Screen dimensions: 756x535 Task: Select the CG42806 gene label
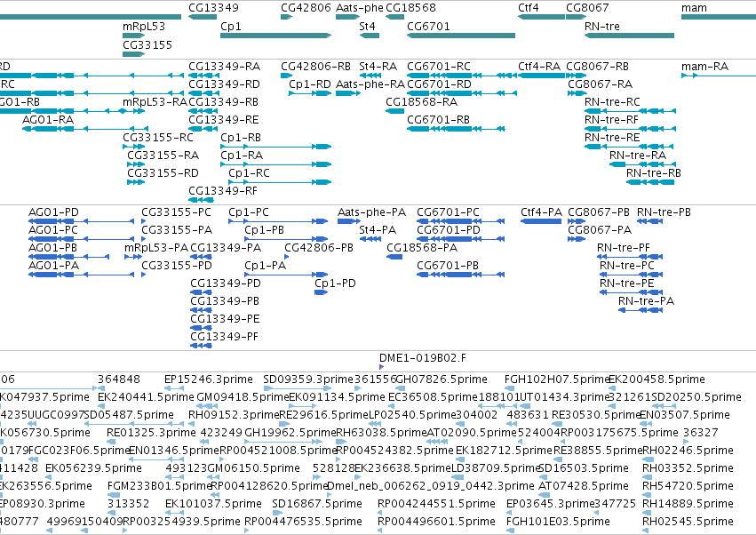click(306, 8)
